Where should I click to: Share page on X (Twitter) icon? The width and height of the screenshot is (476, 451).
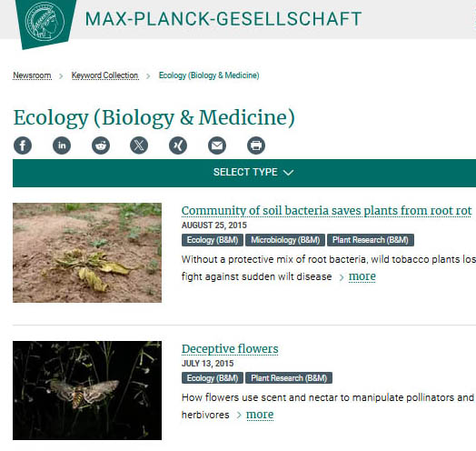click(x=139, y=145)
